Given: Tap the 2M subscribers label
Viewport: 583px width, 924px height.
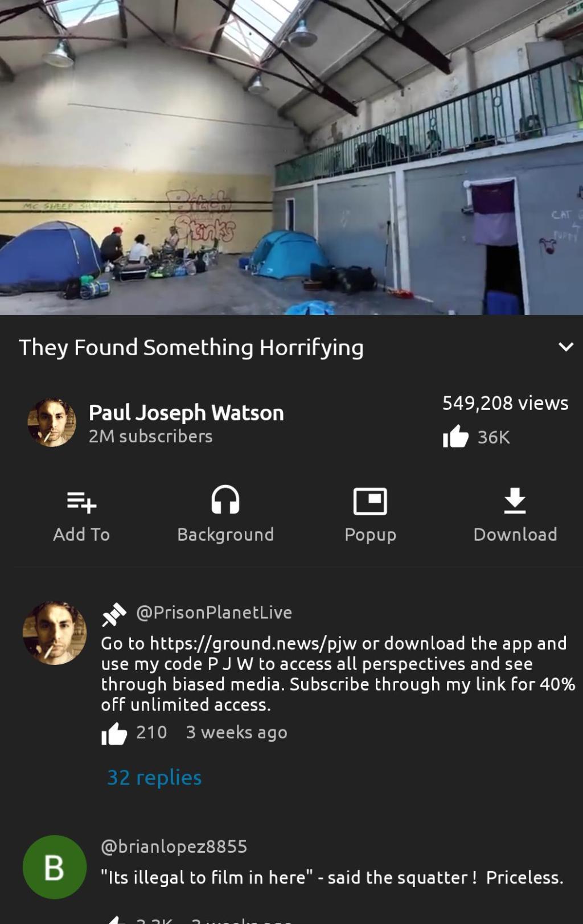Looking at the screenshot, I should [x=151, y=437].
